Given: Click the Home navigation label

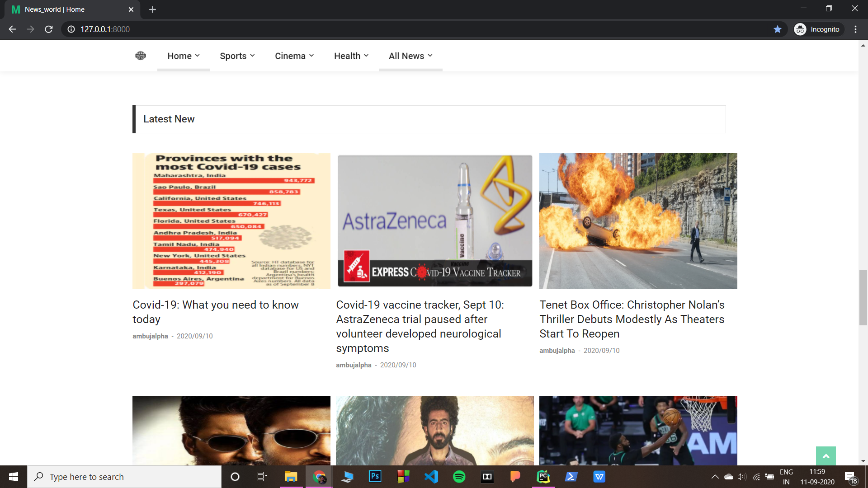Looking at the screenshot, I should [x=179, y=56].
